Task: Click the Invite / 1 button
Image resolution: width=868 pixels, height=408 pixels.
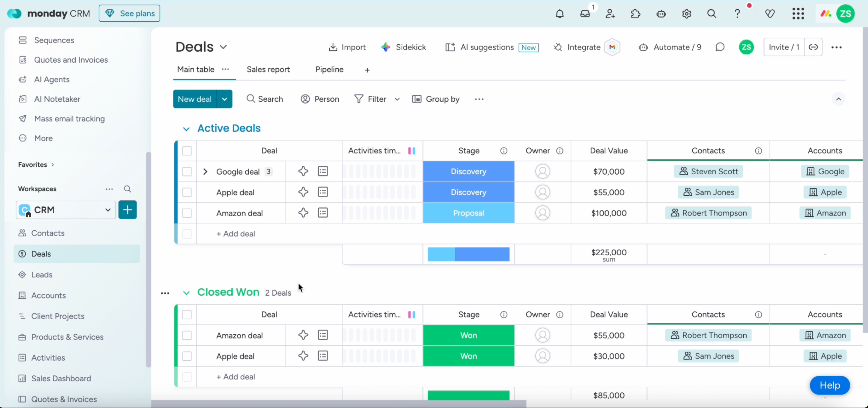Action: (784, 47)
